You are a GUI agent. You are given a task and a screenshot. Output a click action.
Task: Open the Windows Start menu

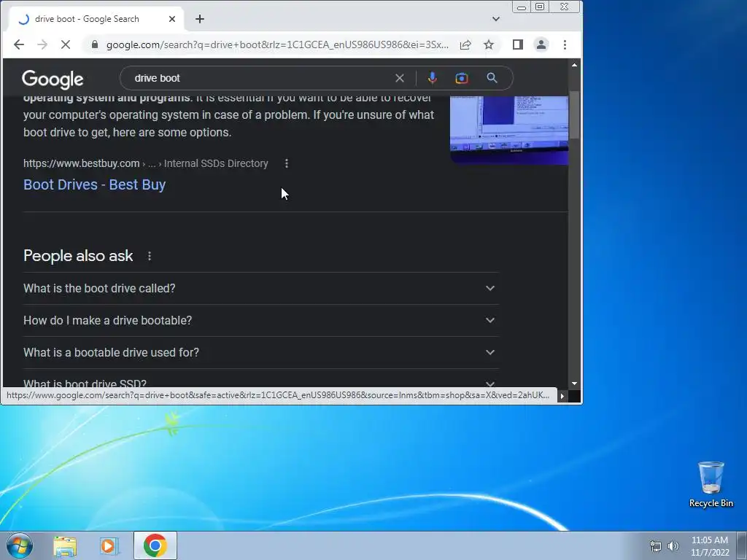click(20, 545)
